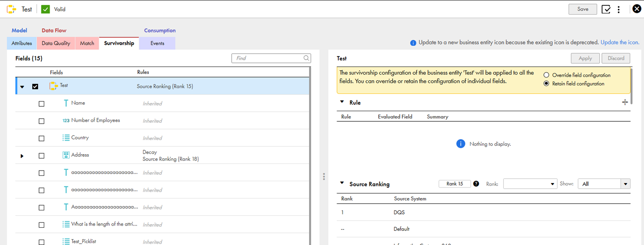Switch to the Match tab
The width and height of the screenshot is (644, 245).
[x=87, y=43]
